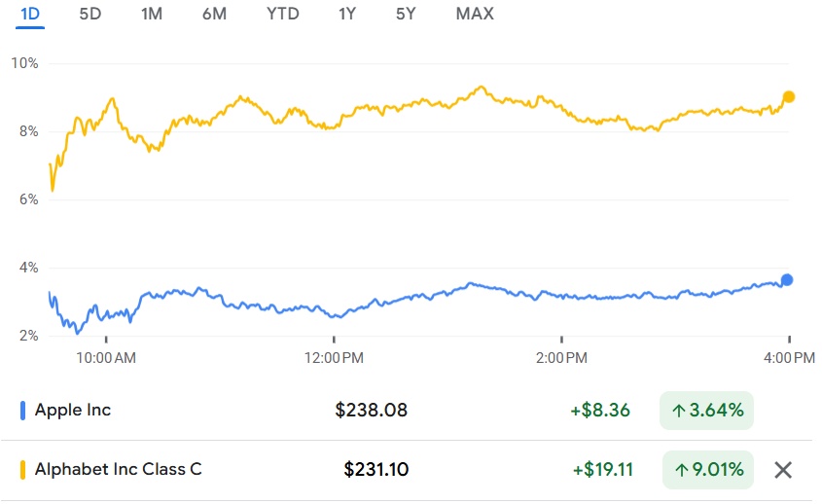
Task: Click the yellow end dot on Alphabet line
Action: pyautogui.click(x=789, y=96)
